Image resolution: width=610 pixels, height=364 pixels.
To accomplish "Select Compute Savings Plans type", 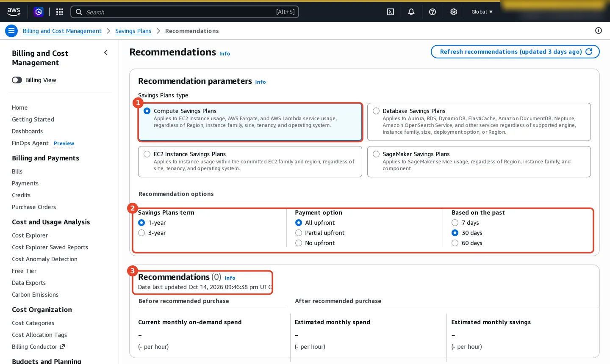I will [147, 111].
